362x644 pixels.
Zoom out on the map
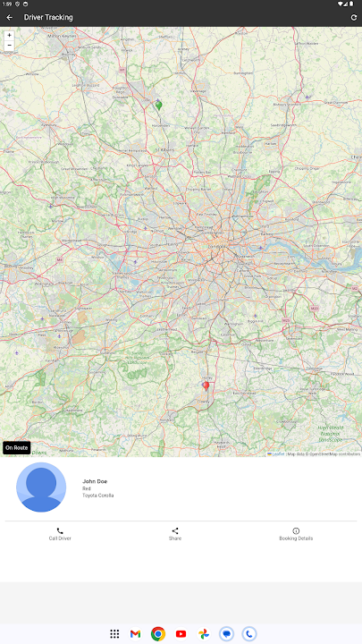point(9,46)
